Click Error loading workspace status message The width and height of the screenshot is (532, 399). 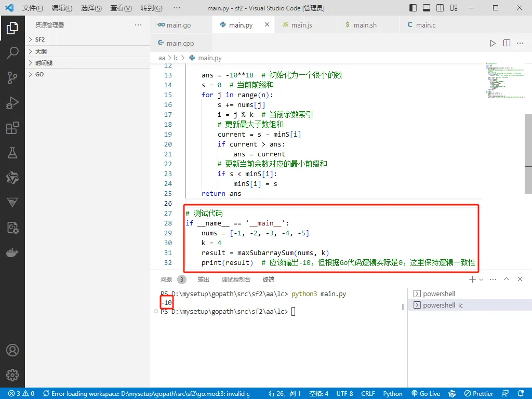pos(147,394)
